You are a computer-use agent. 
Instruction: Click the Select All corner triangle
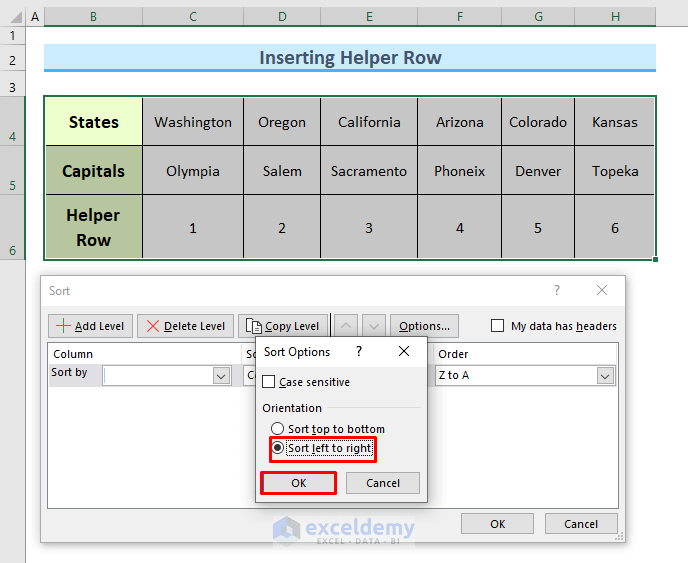click(x=16, y=17)
